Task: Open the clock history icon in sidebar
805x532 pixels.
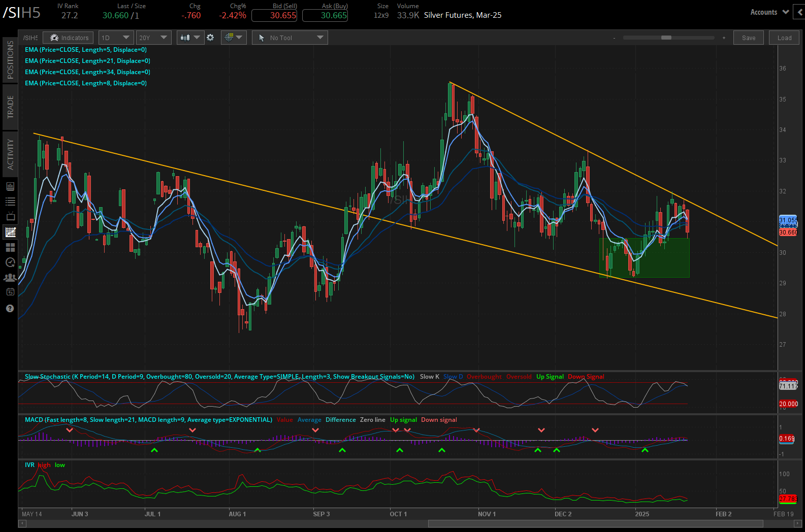Action: pos(10,262)
